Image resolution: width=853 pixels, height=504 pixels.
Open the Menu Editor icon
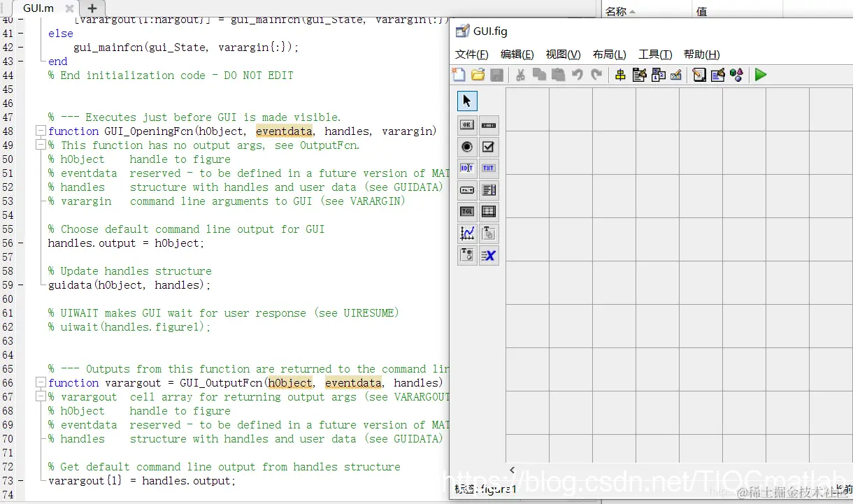coord(639,75)
